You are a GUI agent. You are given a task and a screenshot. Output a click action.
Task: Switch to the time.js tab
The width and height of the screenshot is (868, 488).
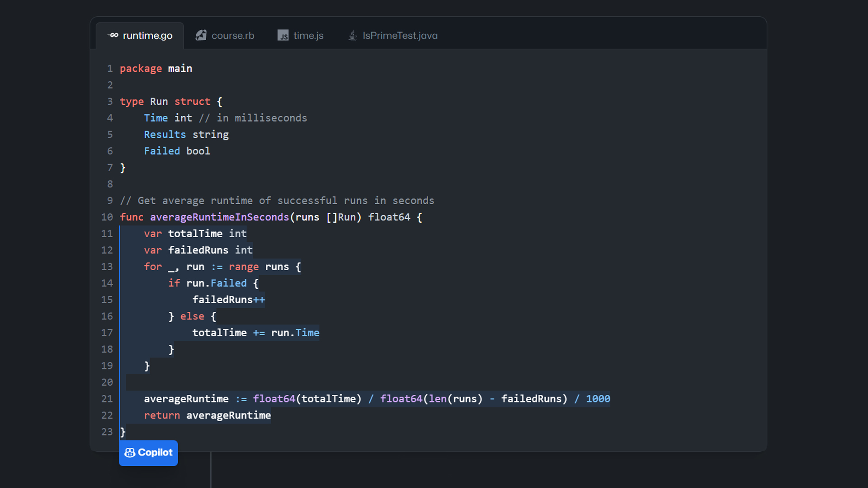307,34
